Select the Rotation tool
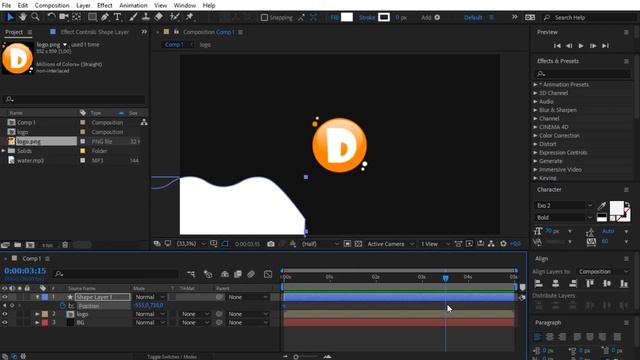The height and width of the screenshot is (360, 640). tap(51, 17)
